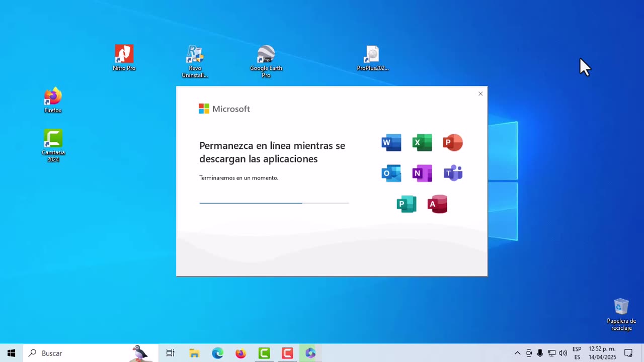Select Google Earth Pro desktop shortcut
Screen dimensions: 644x362
coord(266,61)
